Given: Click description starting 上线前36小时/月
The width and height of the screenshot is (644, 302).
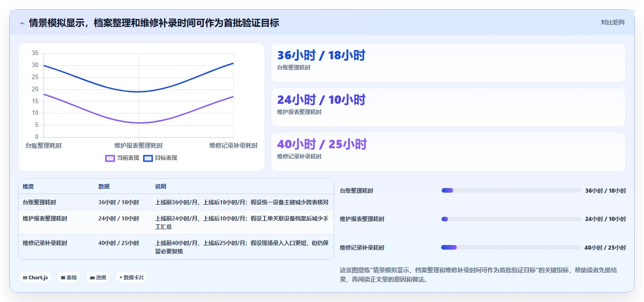Looking at the screenshot, I should coord(242,202).
